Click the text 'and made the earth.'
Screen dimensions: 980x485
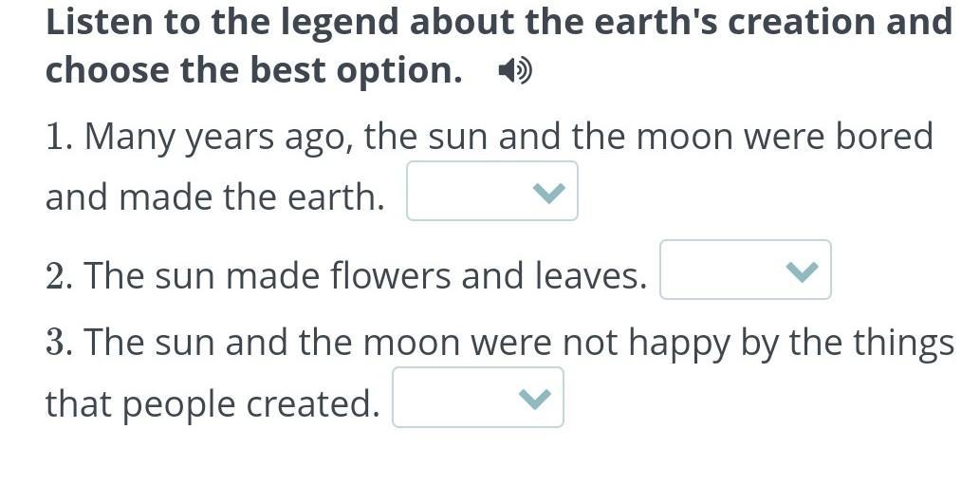(x=215, y=197)
